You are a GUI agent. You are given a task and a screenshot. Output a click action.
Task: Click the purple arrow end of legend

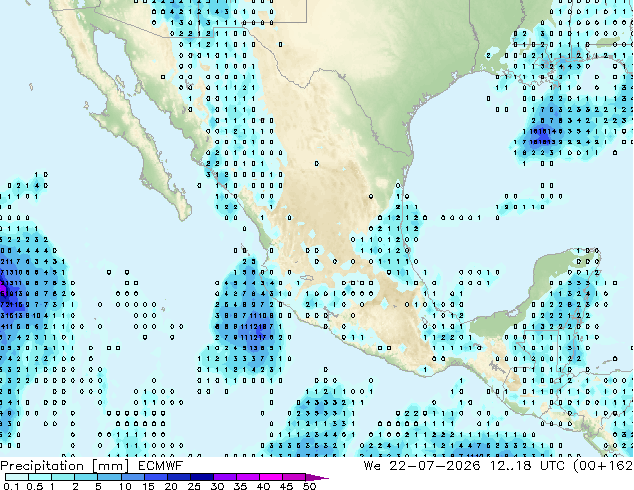point(317,477)
